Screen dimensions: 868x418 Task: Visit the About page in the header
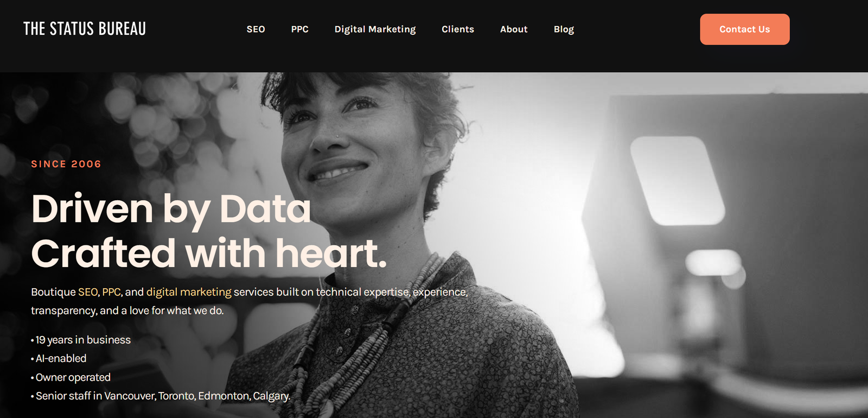pyautogui.click(x=514, y=29)
